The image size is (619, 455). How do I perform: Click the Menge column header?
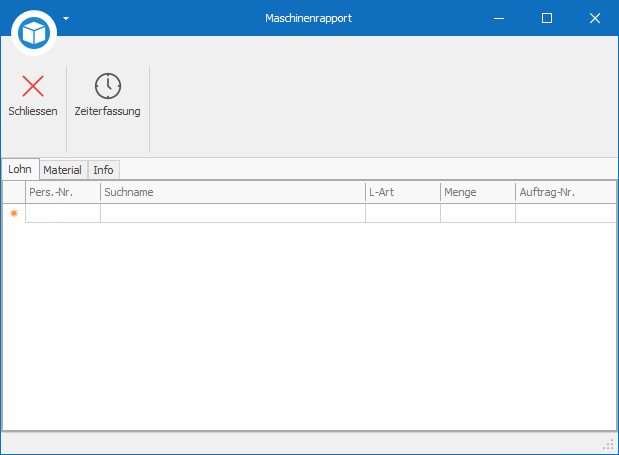pos(478,192)
